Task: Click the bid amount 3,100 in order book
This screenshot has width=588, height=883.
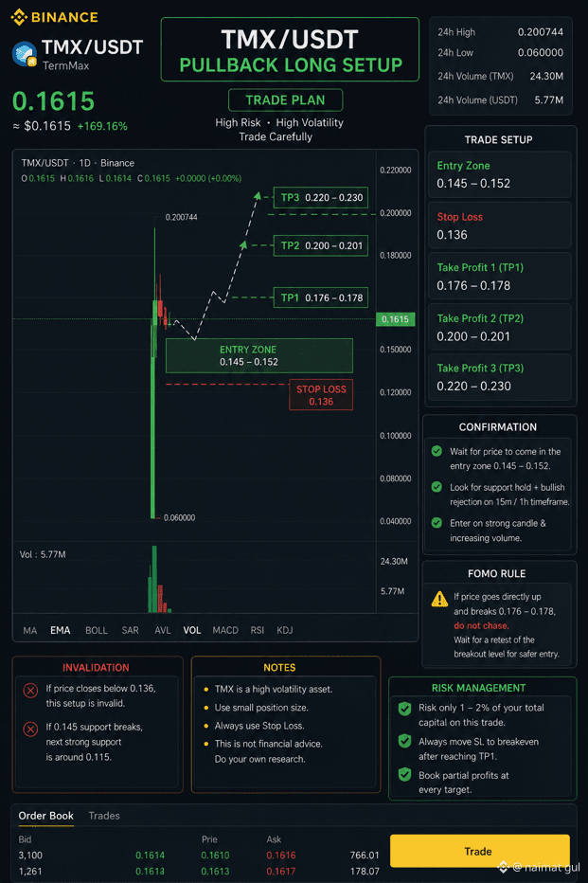Action: pos(30,855)
